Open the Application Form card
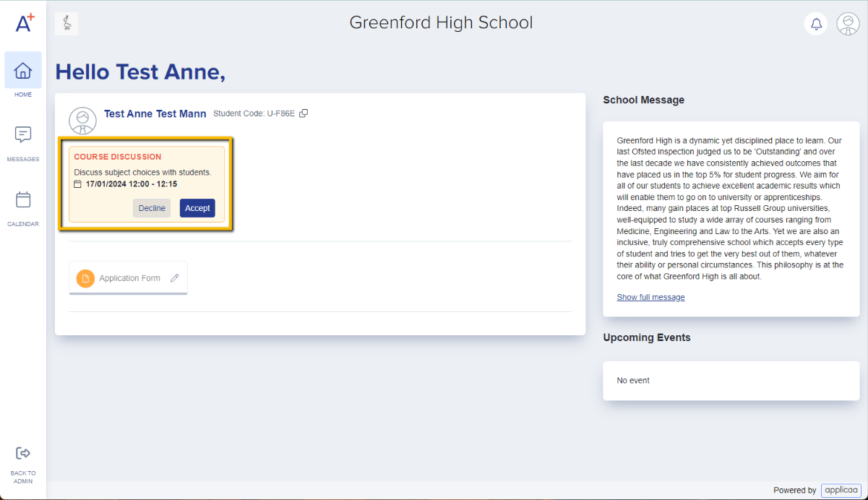 point(129,278)
